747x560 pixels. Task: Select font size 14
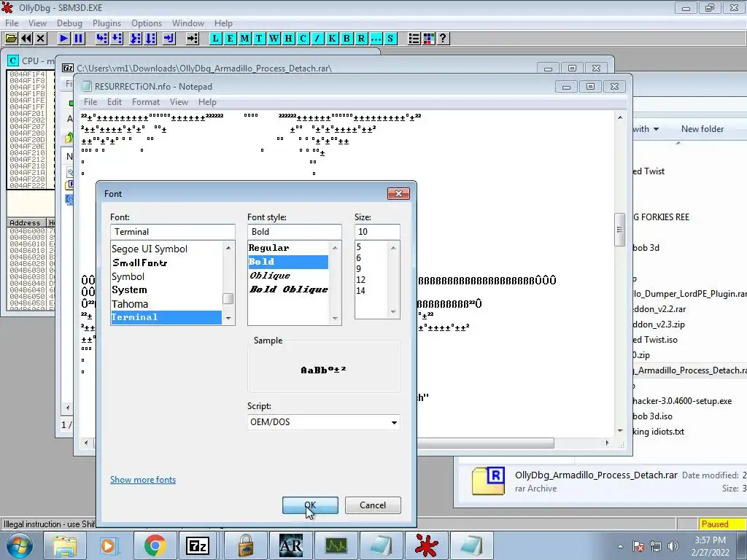[x=360, y=291]
